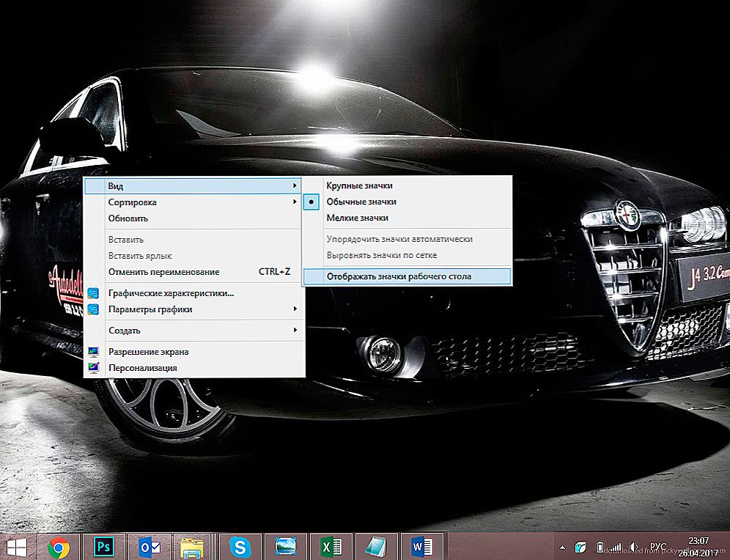
Task: Open the Создать menu entry
Action: click(x=193, y=331)
